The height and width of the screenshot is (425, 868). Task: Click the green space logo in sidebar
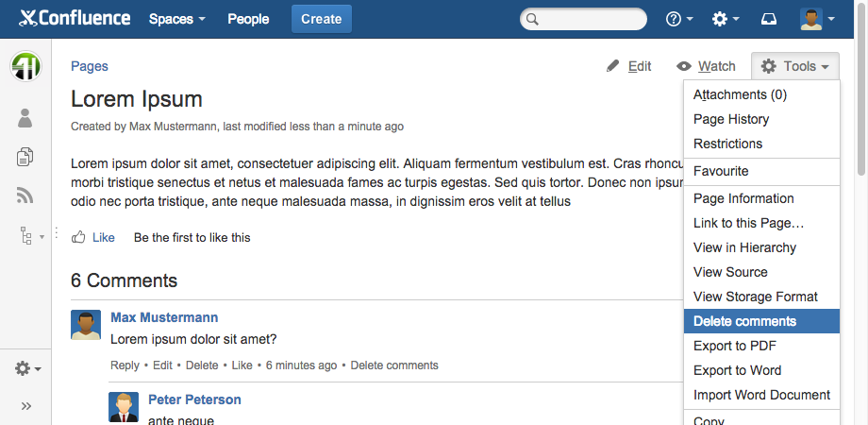[25, 66]
